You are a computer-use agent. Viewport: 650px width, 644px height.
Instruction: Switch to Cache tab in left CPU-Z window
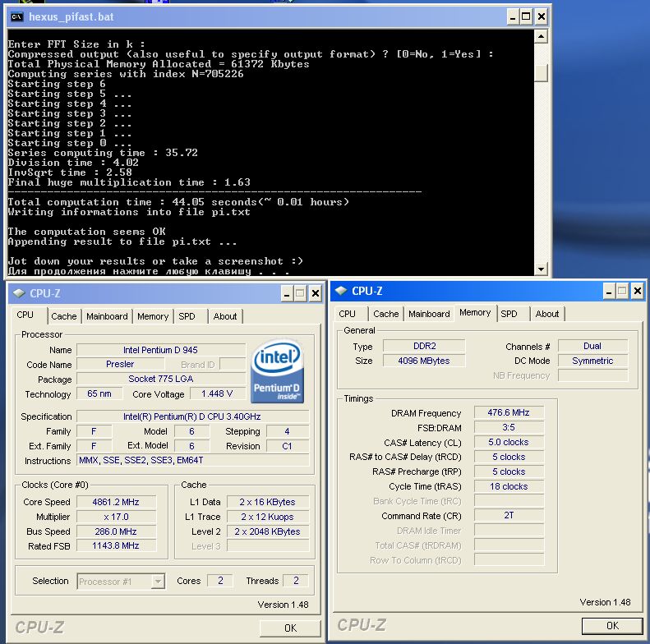coord(64,316)
